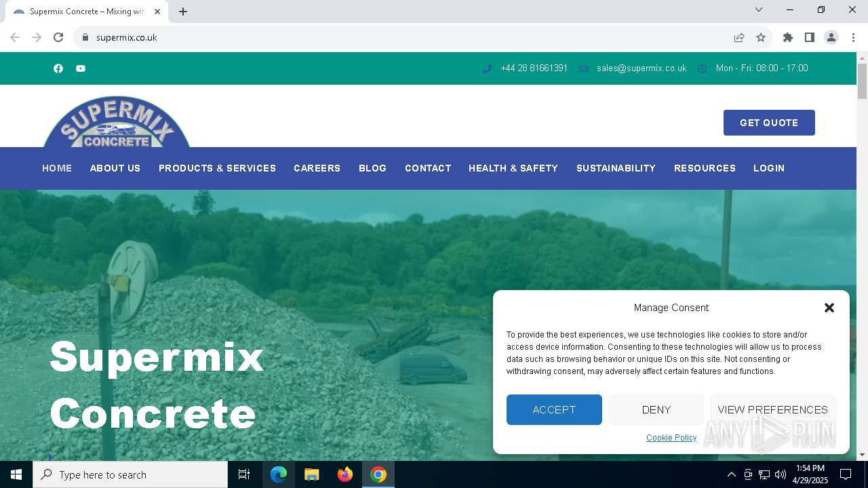This screenshot has height=488, width=868.
Task: Click the 'Supermix Concrete' hero heading
Action: click(x=157, y=385)
